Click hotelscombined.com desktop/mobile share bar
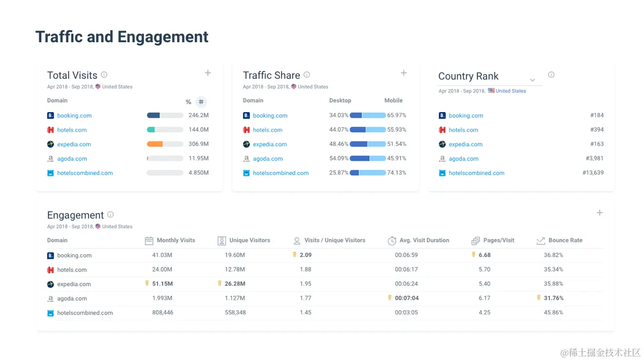This screenshot has height=361, width=644. tap(368, 172)
